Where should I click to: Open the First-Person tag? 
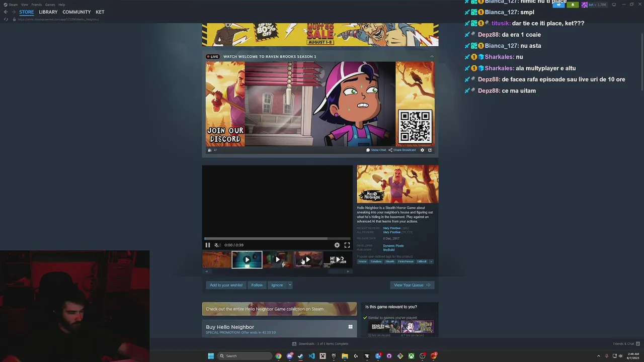406,261
